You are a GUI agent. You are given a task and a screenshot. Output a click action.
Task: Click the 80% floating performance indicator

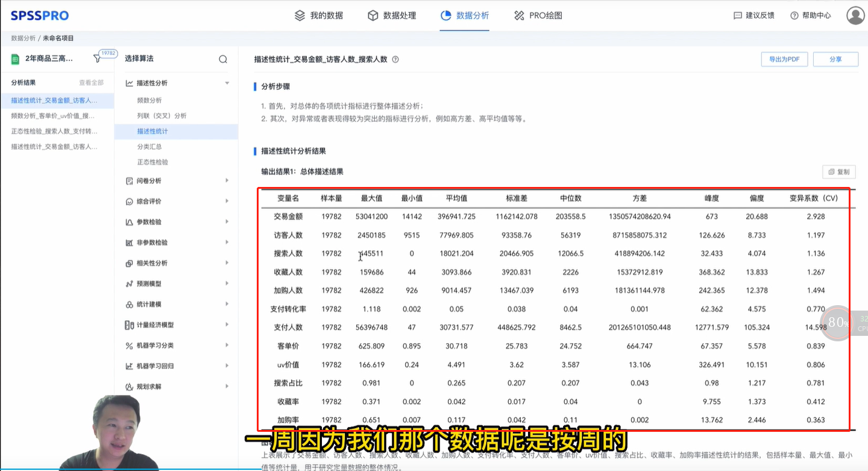[x=837, y=323]
